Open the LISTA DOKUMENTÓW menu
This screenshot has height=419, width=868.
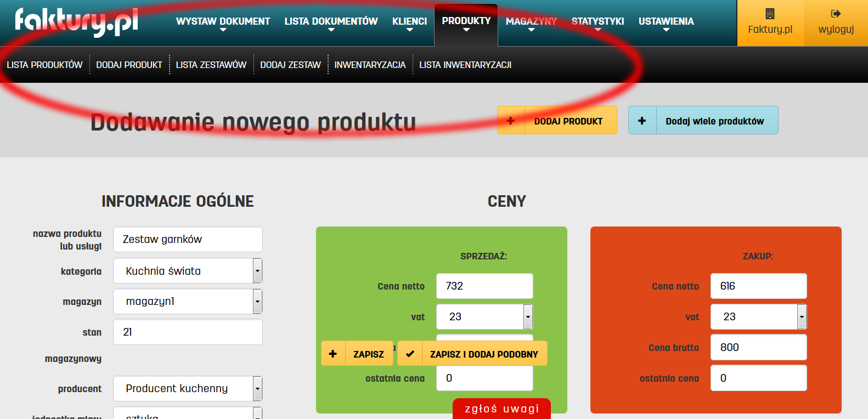pos(331,23)
